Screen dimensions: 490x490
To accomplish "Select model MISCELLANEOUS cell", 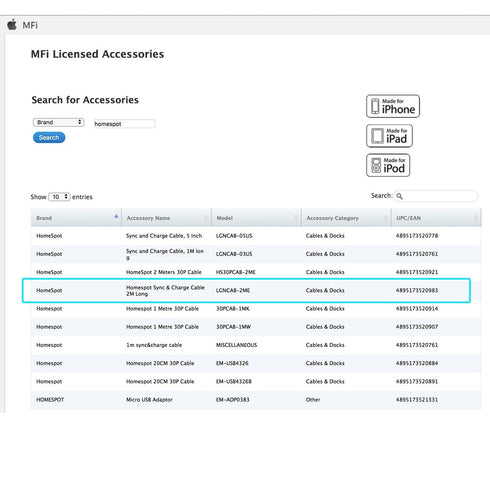I will pyautogui.click(x=236, y=345).
